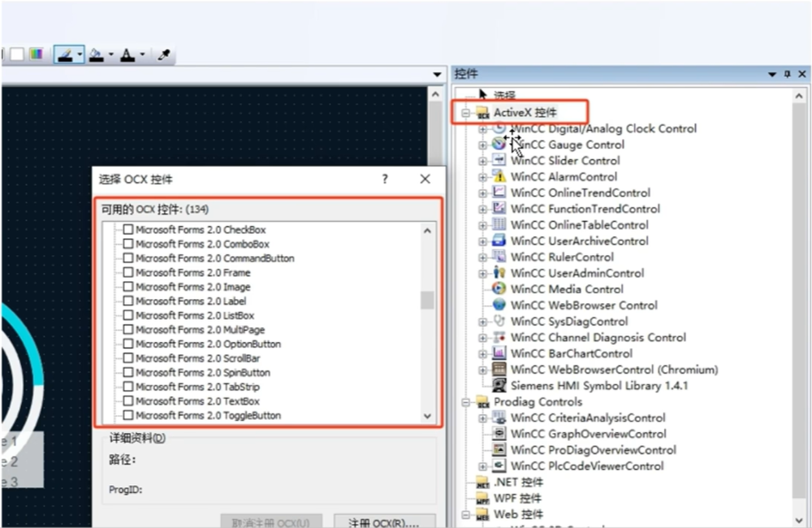Viewport: 812px width, 528px height.
Task: Select the eyedropper color picker tool
Action: click(163, 55)
